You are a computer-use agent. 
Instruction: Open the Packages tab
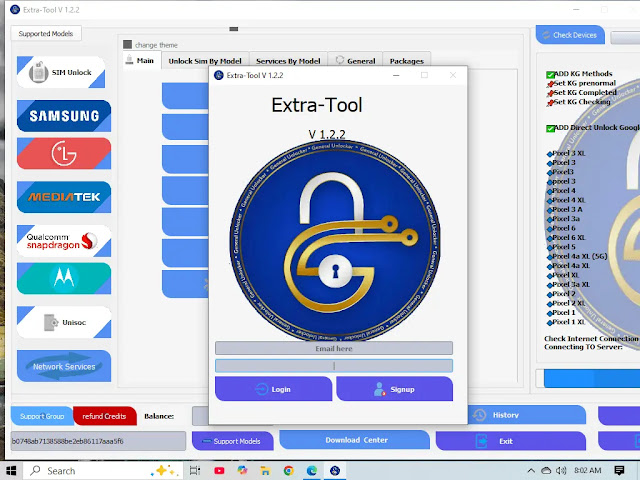click(407, 61)
